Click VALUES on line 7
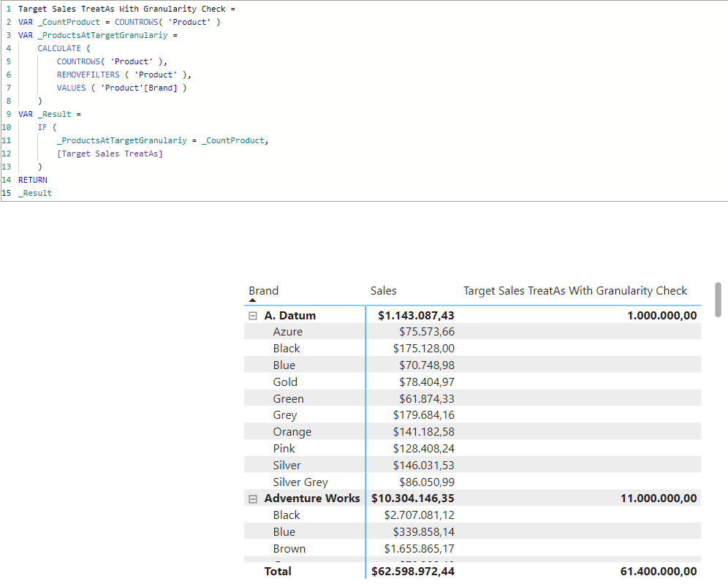Image resolution: width=728 pixels, height=584 pixels. tap(71, 88)
